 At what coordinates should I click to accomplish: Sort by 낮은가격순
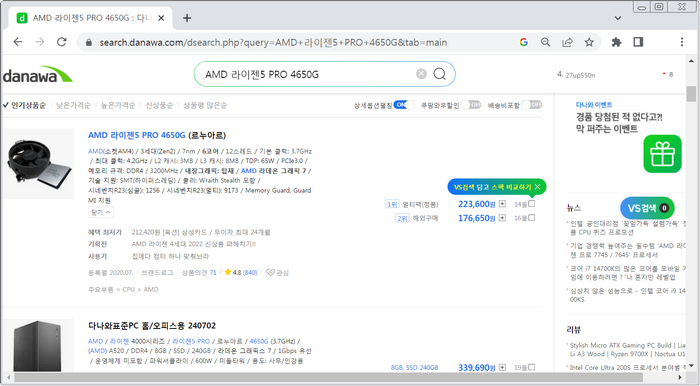click(73, 105)
